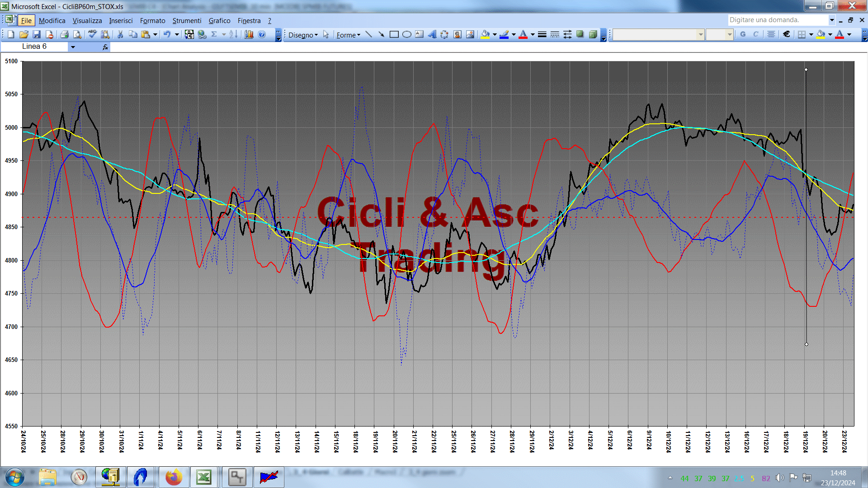Click the 'Digitare una domanda' help field

point(778,20)
